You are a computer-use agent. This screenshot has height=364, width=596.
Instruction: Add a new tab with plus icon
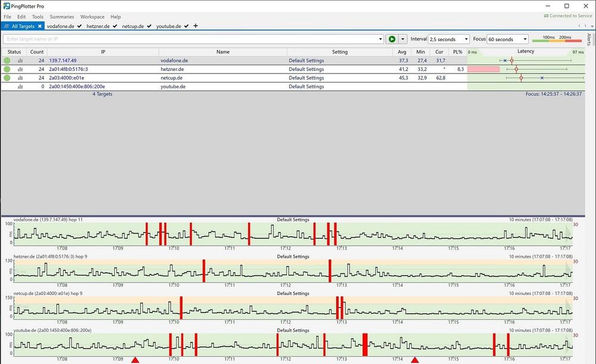coord(196,26)
